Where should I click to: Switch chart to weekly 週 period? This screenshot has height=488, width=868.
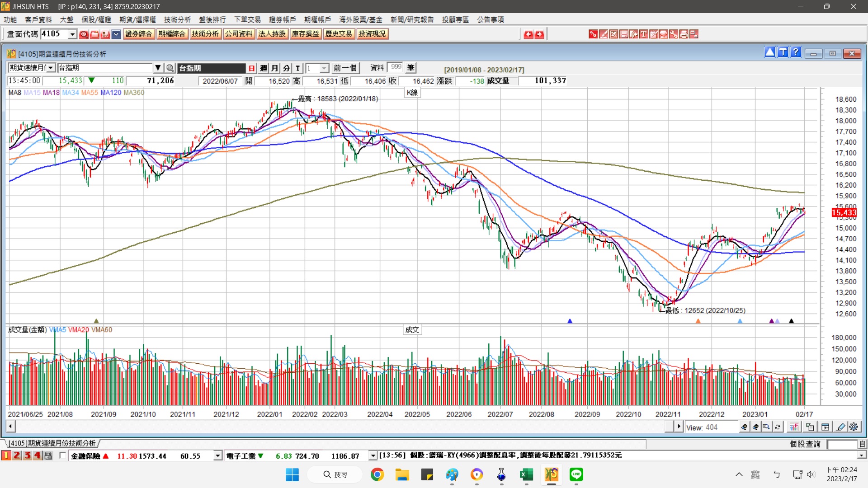(264, 68)
